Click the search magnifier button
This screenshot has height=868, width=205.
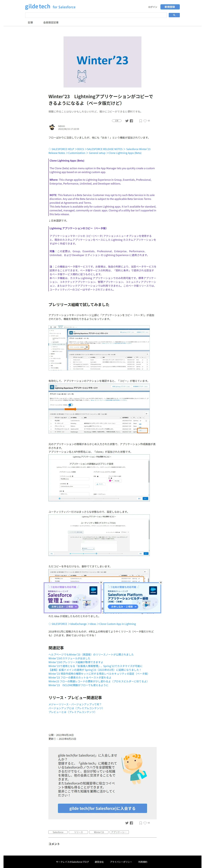pyautogui.click(x=174, y=15)
